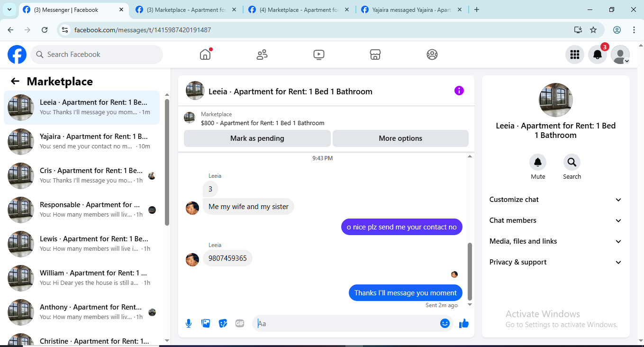
Task: Expand the Chat members section
Action: pos(555,220)
